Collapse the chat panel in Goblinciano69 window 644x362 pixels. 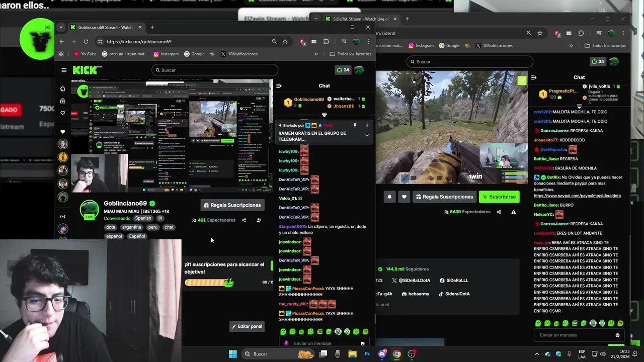coord(279,86)
